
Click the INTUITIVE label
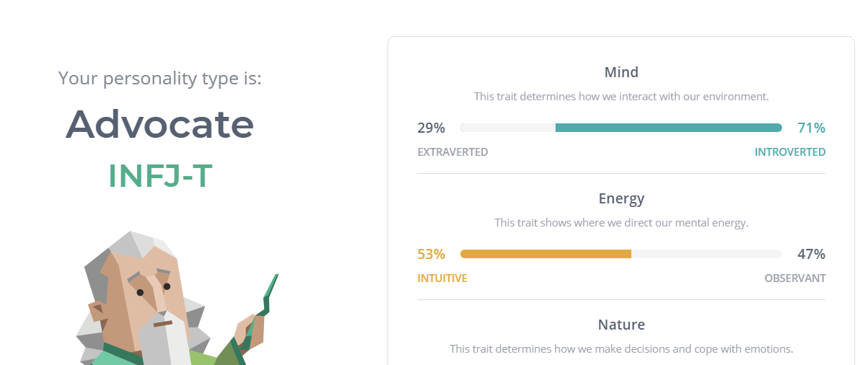[x=442, y=278]
